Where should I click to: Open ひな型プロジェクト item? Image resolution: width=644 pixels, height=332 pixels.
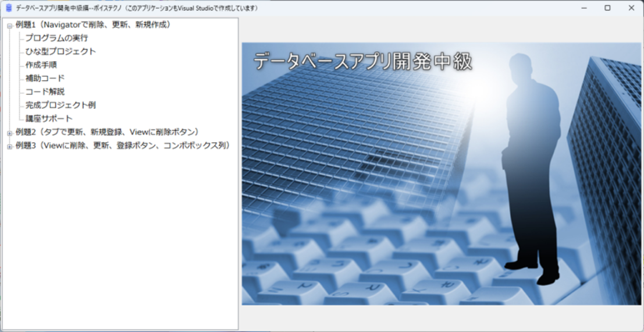[61, 52]
